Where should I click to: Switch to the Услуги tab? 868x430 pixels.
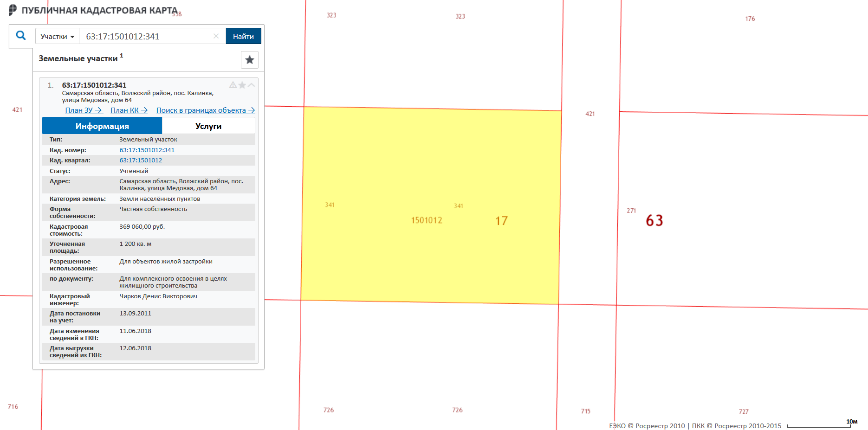tap(208, 126)
